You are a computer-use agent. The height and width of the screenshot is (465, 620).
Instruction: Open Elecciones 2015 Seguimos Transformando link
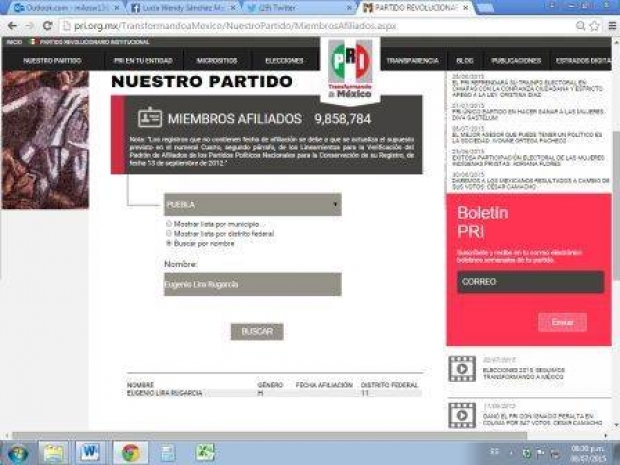pyautogui.click(x=524, y=374)
